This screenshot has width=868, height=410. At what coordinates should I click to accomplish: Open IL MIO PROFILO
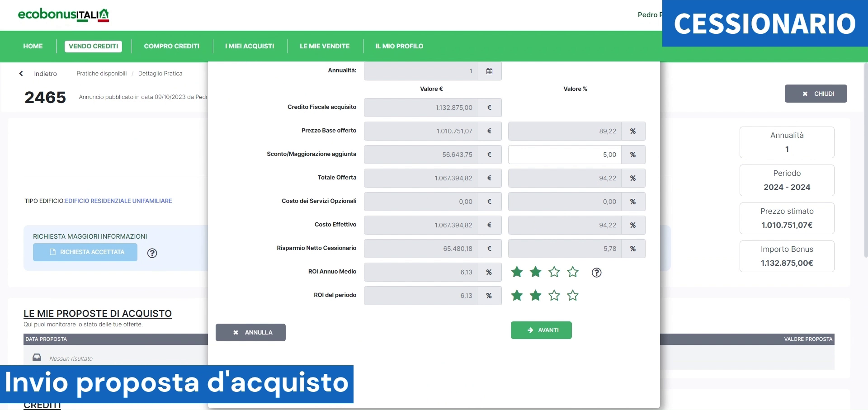[399, 46]
